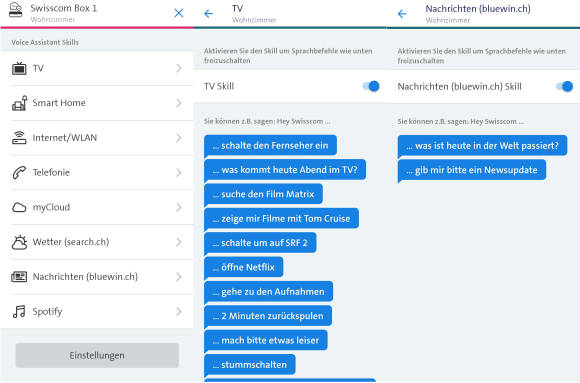Go back from the TV screen
Image resolution: width=580 pixels, height=383 pixels.
209,14
